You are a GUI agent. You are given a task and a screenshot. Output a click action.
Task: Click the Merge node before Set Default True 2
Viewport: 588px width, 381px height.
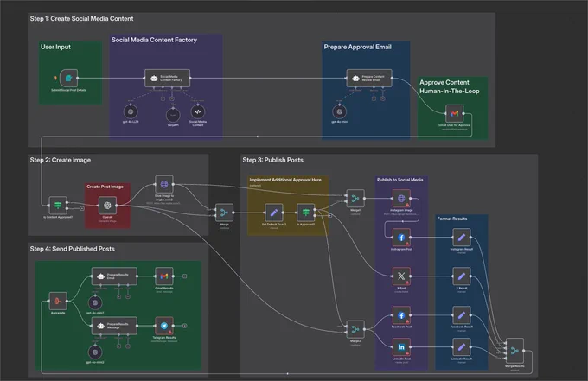(224, 213)
